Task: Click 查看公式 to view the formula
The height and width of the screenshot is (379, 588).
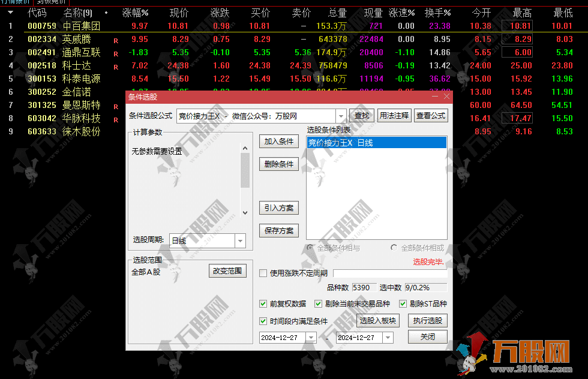Action: click(x=431, y=116)
